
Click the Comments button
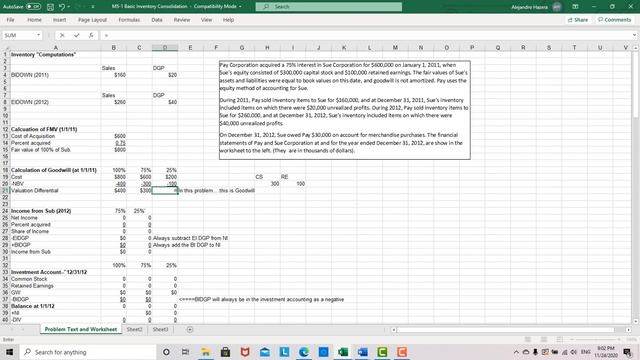pyautogui.click(x=615, y=20)
